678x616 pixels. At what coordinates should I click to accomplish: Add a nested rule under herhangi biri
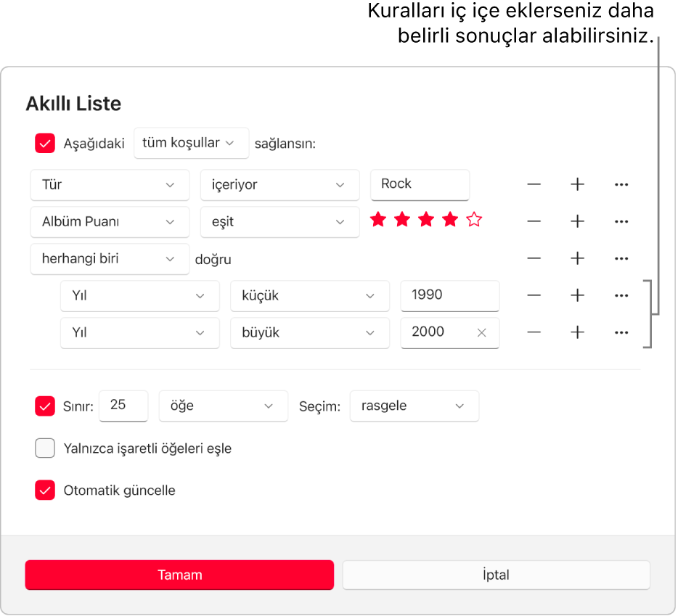coord(577,258)
